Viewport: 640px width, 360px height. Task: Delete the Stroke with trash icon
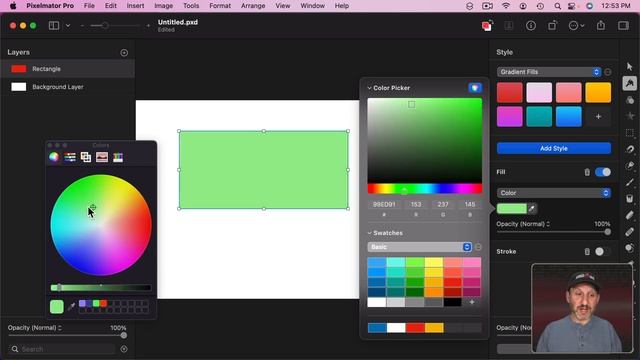point(587,251)
